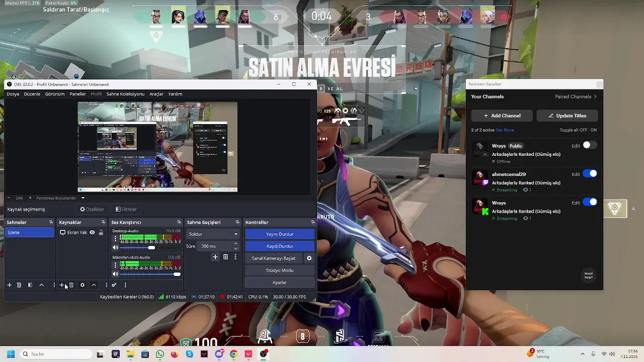The width and height of the screenshot is (644, 362).
Task: Remove scene transition with trash icon
Action: 225,257
